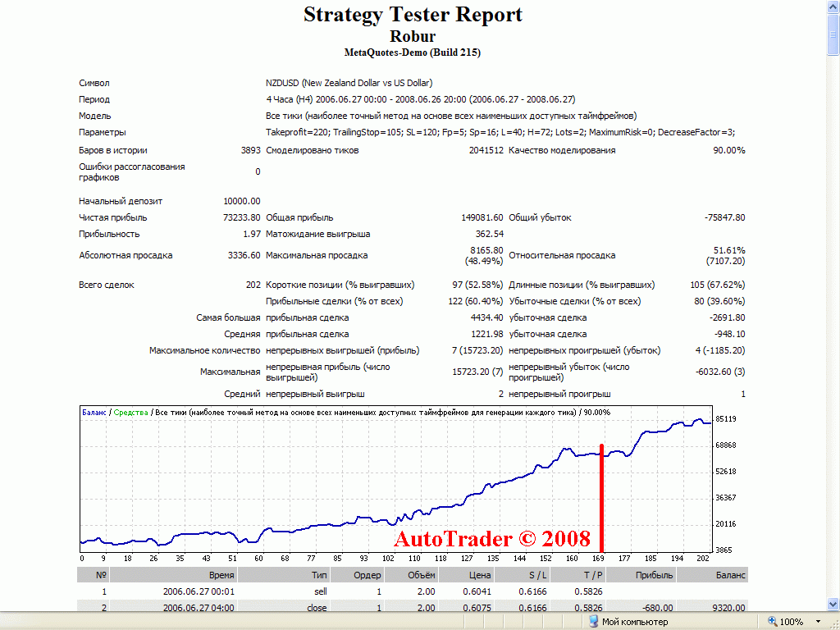Open the zoom level dropdown arrow

818,622
